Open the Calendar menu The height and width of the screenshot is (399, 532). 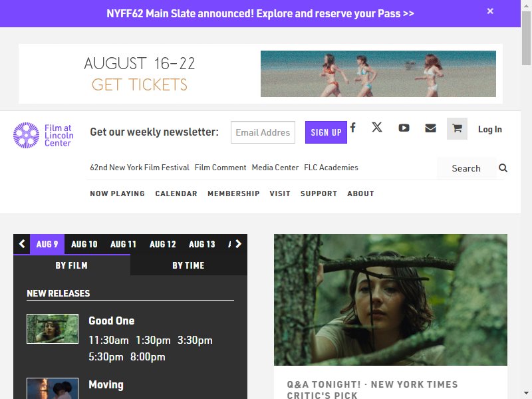176,194
